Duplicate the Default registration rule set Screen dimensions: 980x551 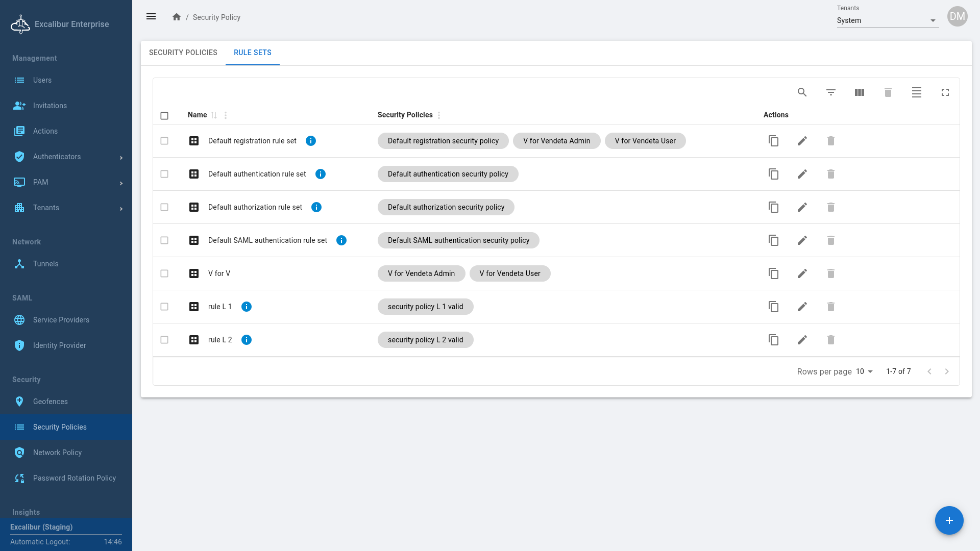point(773,141)
